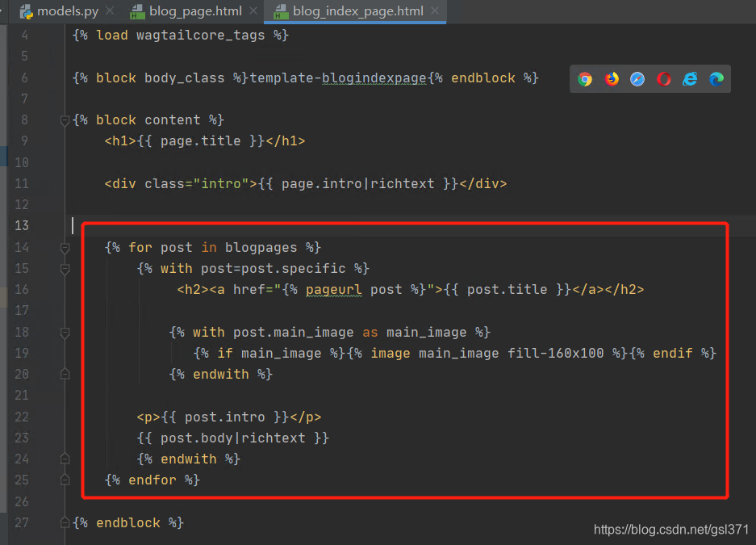Click page.title on line 9
This screenshot has height=545, width=756.
click(x=201, y=140)
